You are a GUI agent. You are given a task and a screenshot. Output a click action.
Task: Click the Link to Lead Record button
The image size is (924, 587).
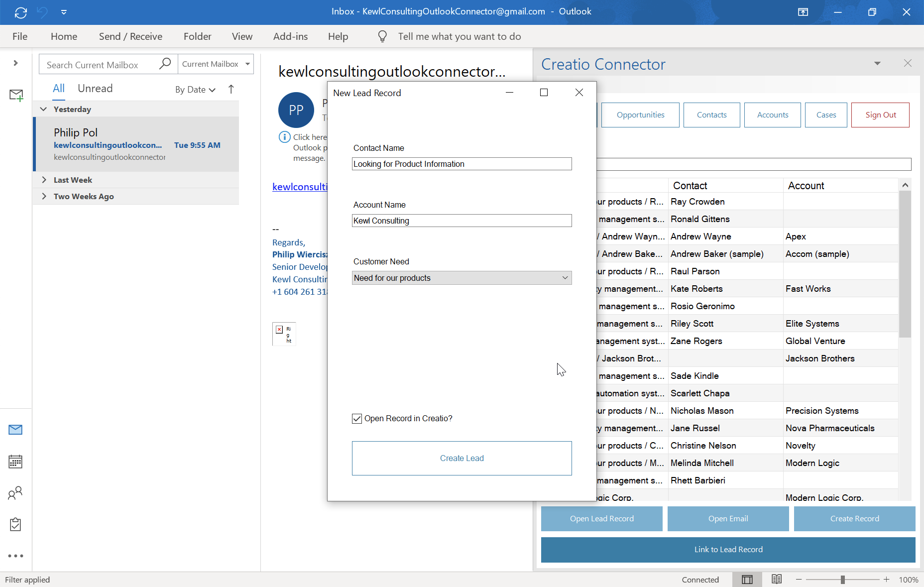[x=728, y=550]
